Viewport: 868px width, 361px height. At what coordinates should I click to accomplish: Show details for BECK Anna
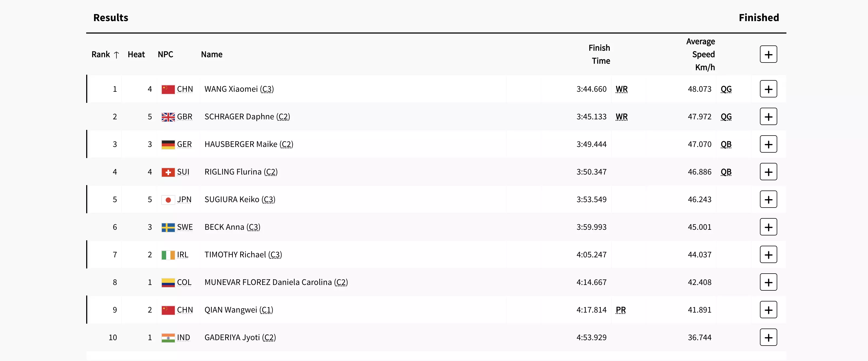pyautogui.click(x=768, y=227)
